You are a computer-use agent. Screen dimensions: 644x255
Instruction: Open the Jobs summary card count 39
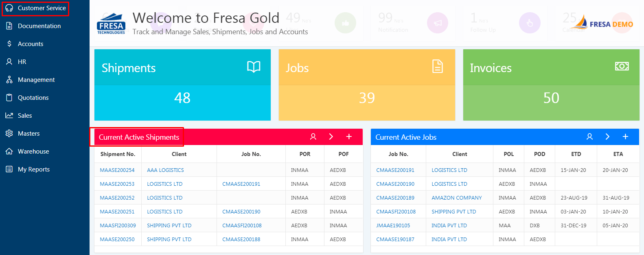367,98
